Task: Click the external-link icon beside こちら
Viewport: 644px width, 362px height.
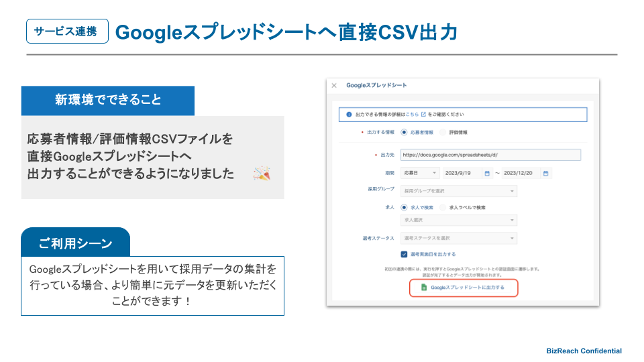Action: [423, 115]
